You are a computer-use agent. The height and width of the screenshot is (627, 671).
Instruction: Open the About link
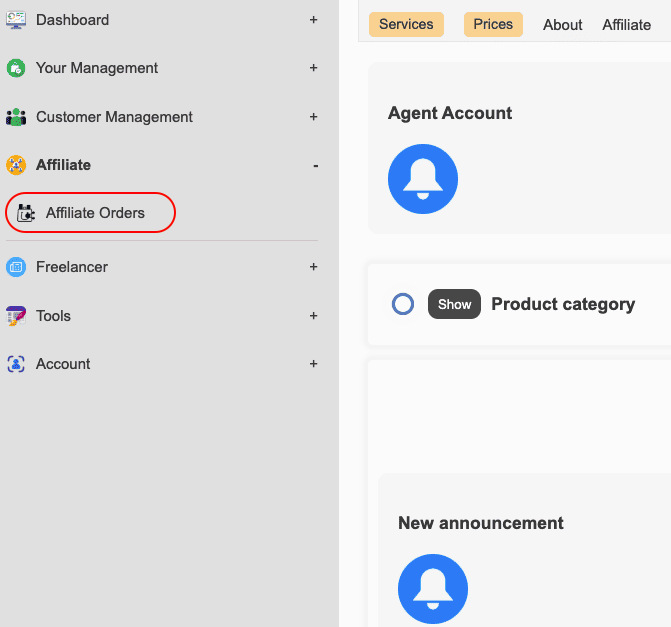[x=562, y=25]
